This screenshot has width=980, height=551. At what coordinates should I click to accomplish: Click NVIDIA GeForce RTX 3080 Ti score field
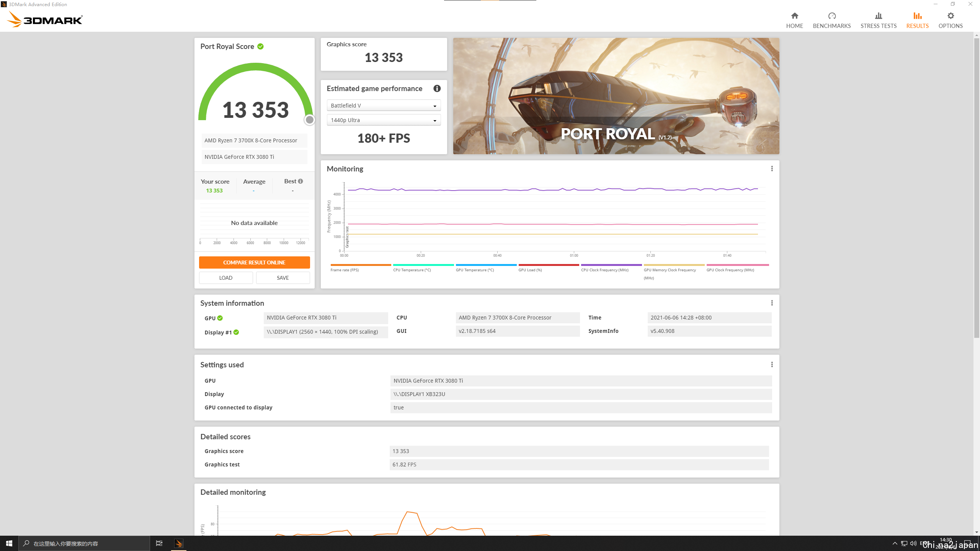tap(254, 157)
